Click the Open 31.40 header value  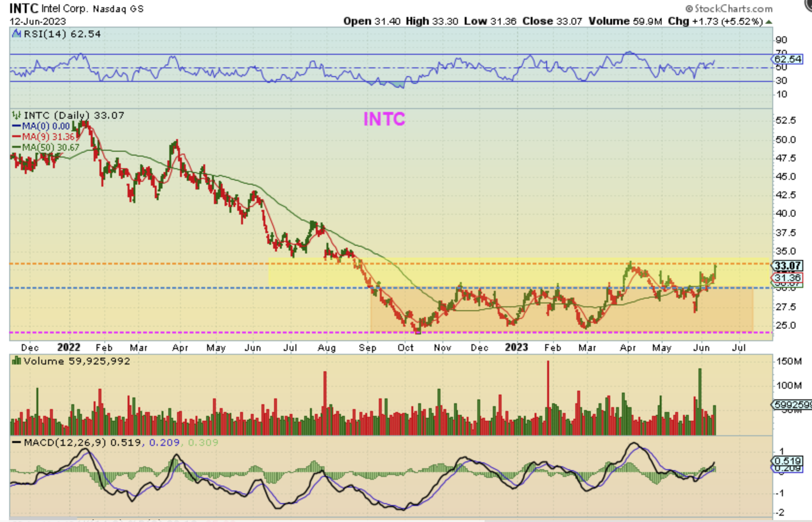coord(372,21)
